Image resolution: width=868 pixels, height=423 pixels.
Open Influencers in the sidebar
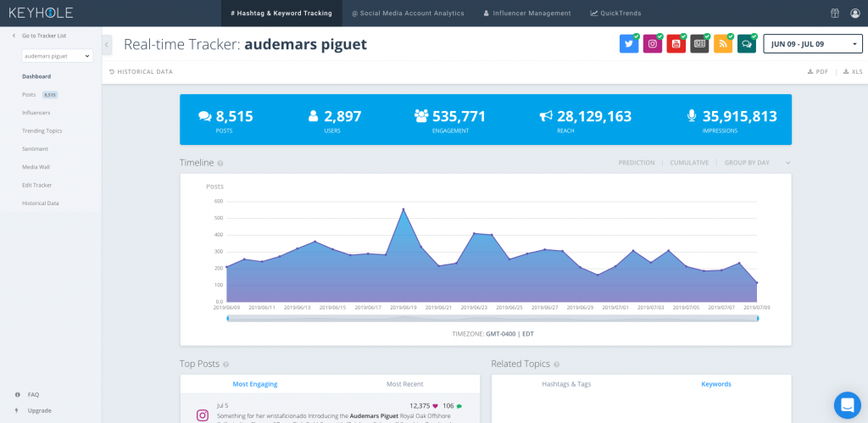(x=36, y=113)
